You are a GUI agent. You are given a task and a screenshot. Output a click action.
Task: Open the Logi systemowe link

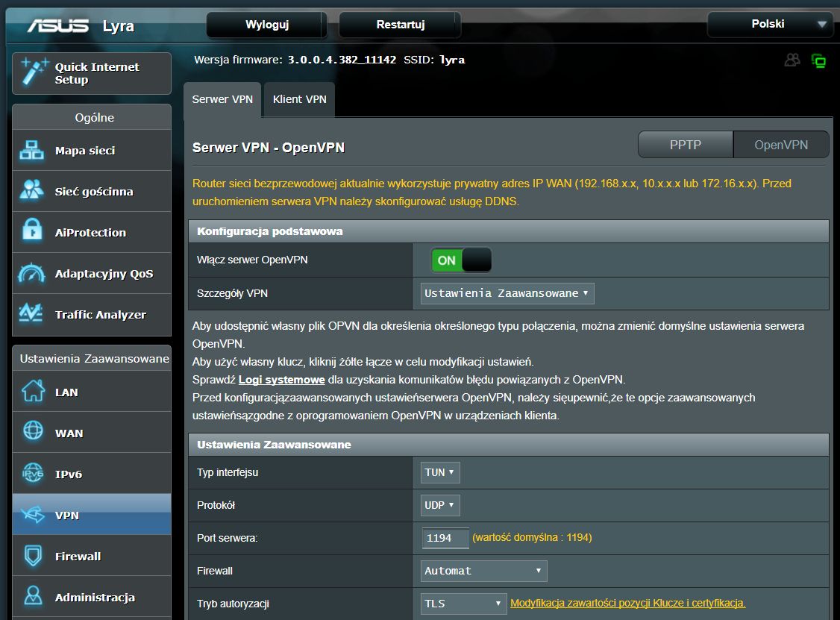281,380
